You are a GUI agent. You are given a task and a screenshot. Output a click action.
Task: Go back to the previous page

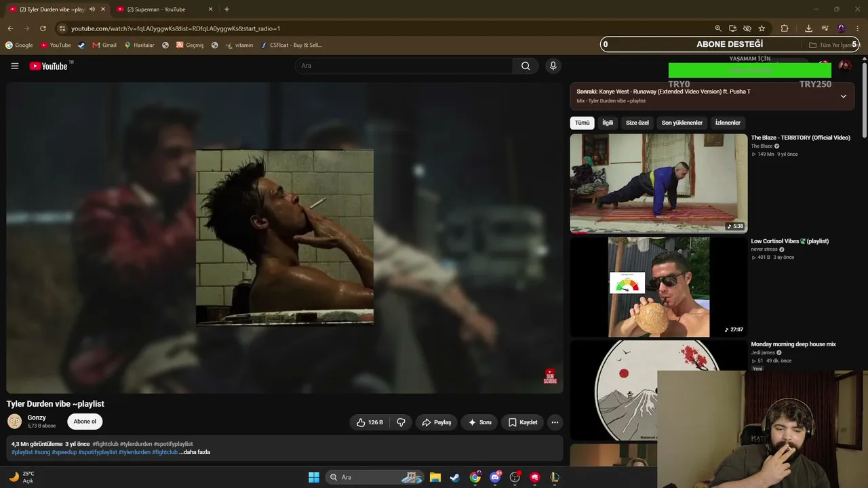click(10, 28)
